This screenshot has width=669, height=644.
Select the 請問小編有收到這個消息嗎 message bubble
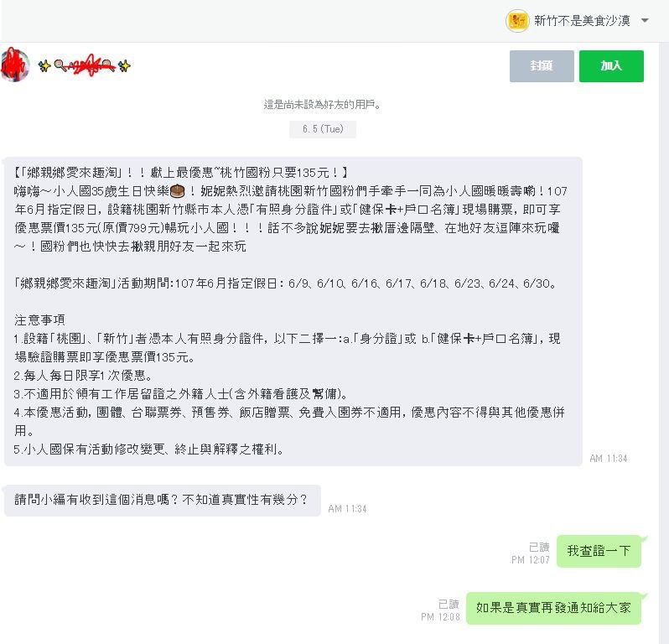(162, 500)
